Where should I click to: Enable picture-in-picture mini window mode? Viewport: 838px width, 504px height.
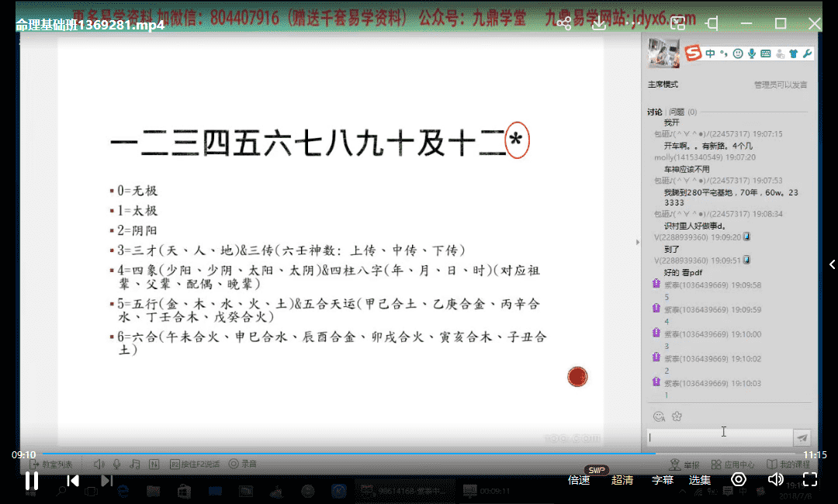click(x=677, y=24)
